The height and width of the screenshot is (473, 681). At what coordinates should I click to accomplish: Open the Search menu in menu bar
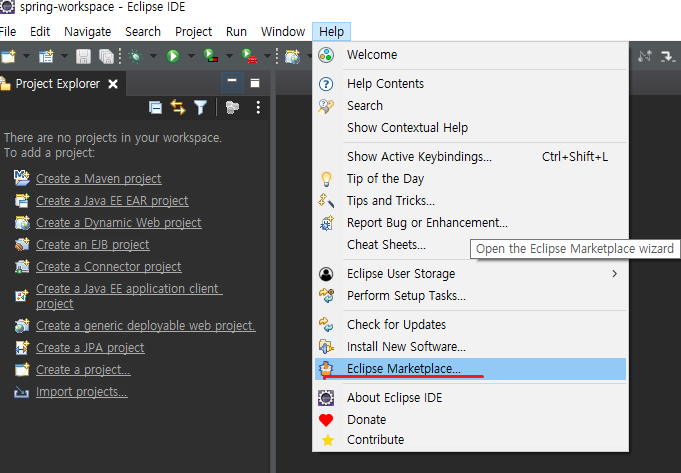pos(143,32)
